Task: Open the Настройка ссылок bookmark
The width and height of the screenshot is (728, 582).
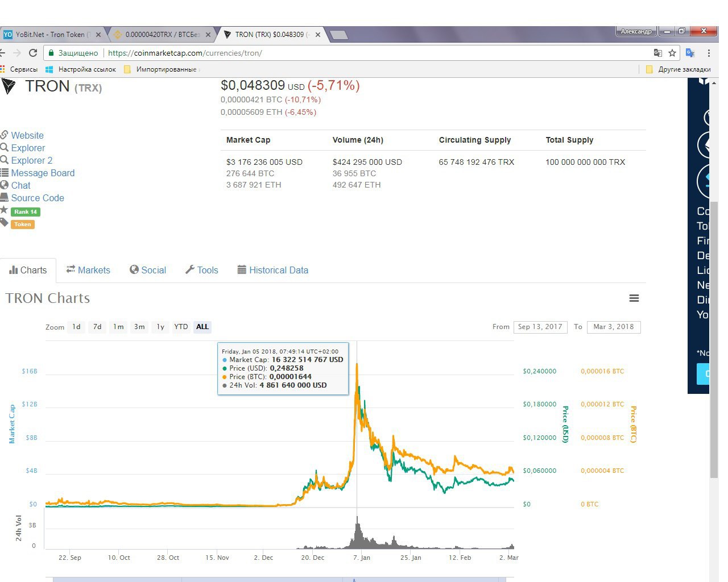Action: tap(81, 69)
